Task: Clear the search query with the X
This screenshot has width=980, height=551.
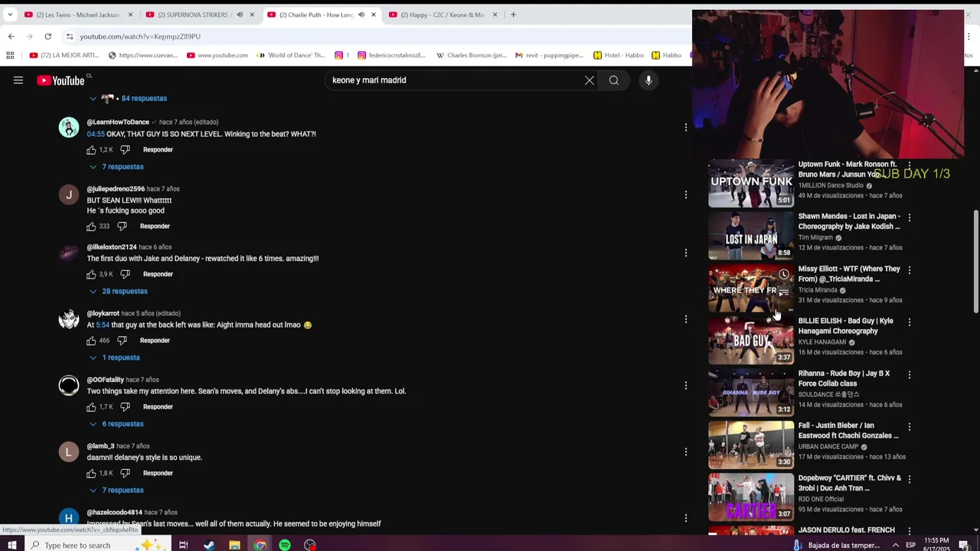Action: click(x=590, y=80)
